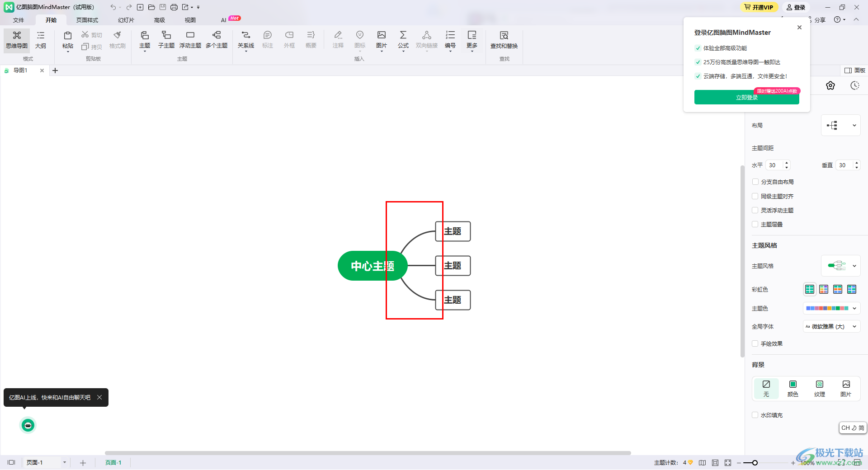
Task: Click the fit-to-page icon in status bar
Action: 715,463
